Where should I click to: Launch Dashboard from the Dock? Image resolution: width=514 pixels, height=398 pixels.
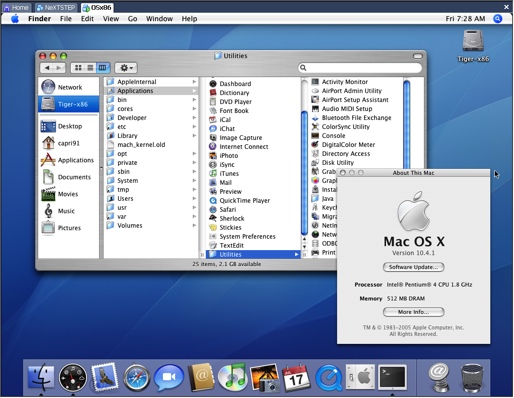click(73, 378)
